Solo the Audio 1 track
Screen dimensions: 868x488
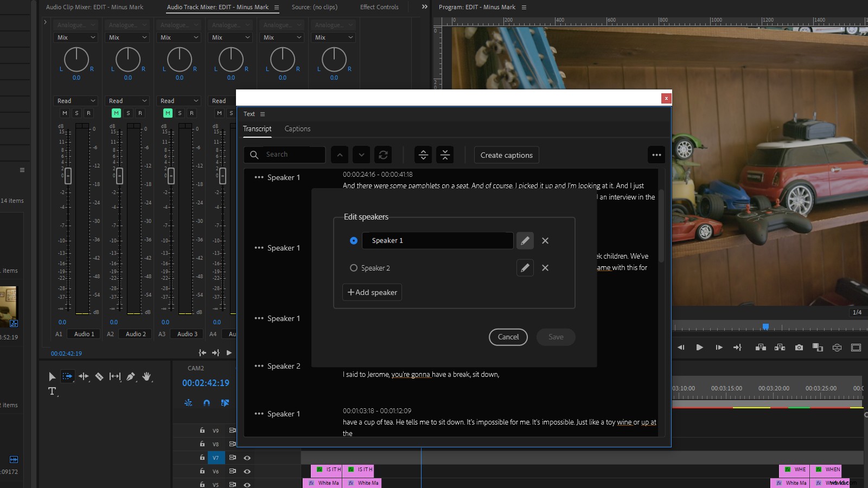[76, 113]
